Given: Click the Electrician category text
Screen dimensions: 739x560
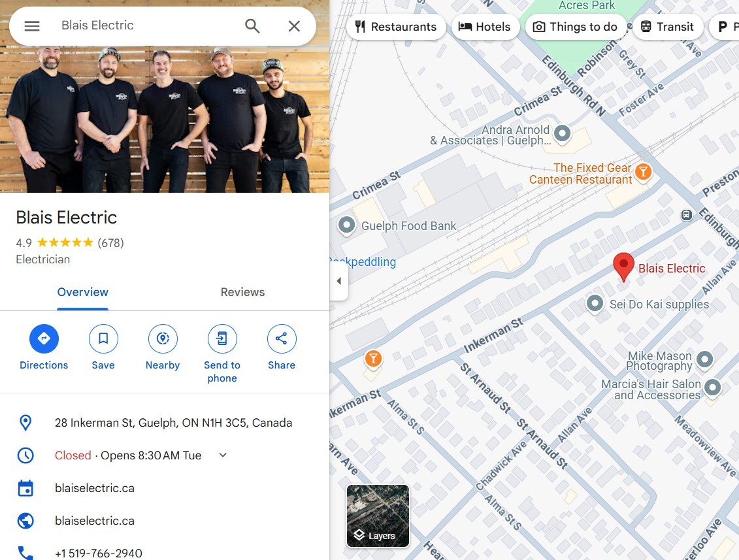Looking at the screenshot, I should tap(43, 259).
